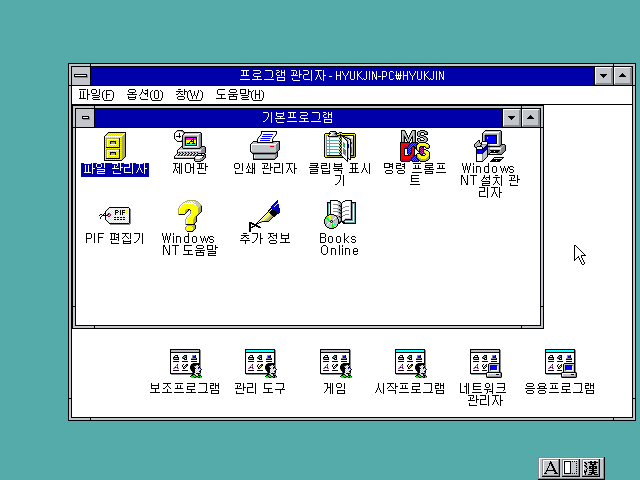
Task: Click the 제어판 label text
Action: click(190, 169)
